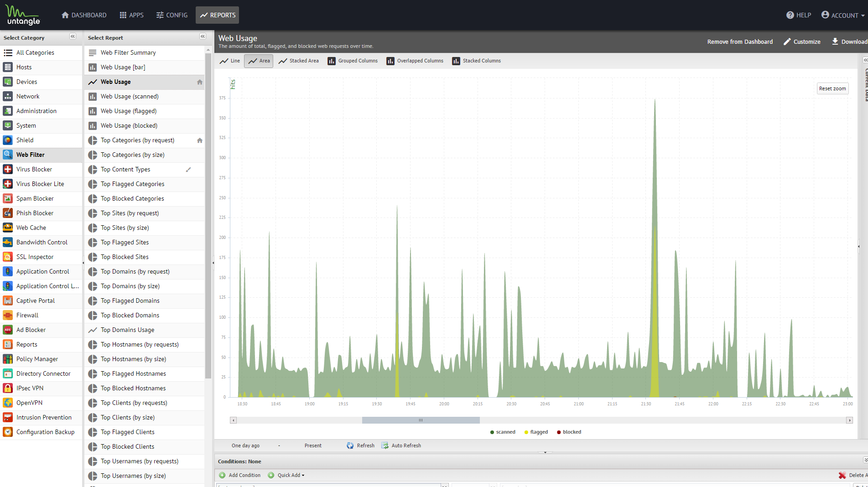Click the chart time navigator slider handle

421,420
